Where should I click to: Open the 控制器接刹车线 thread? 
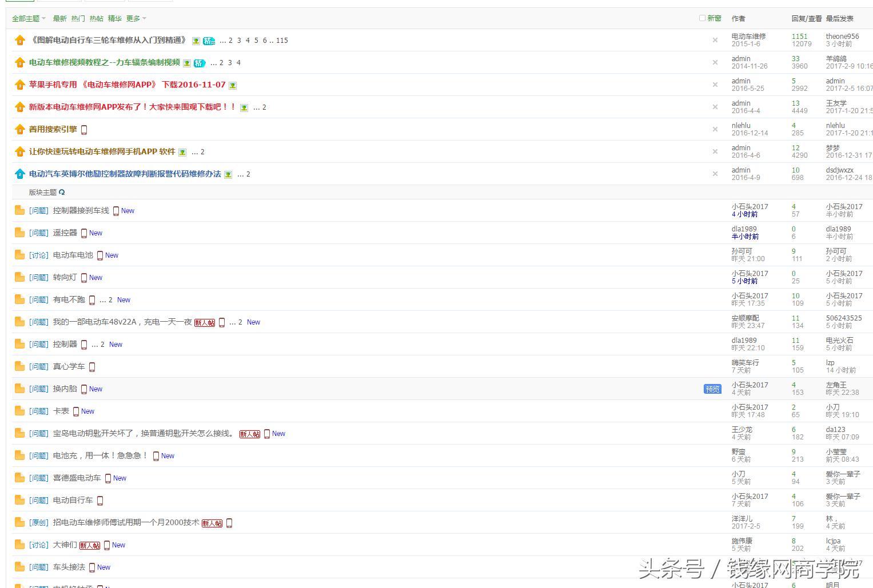click(82, 210)
